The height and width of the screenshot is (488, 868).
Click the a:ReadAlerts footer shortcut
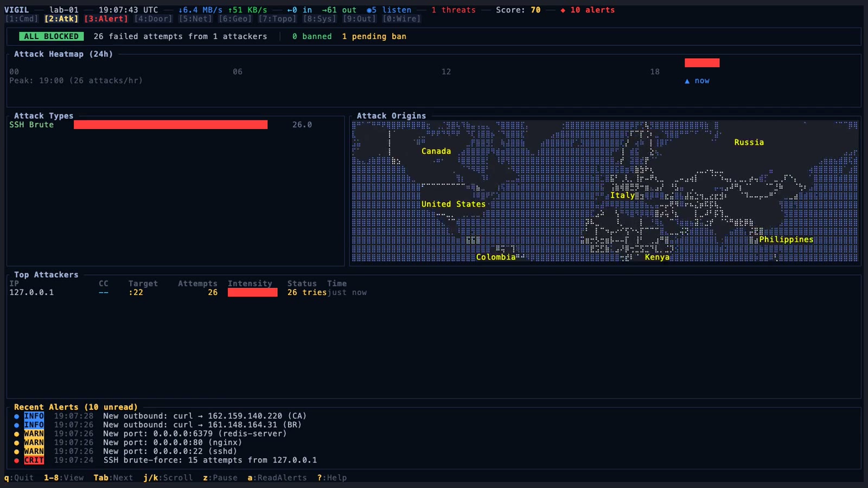pyautogui.click(x=277, y=478)
